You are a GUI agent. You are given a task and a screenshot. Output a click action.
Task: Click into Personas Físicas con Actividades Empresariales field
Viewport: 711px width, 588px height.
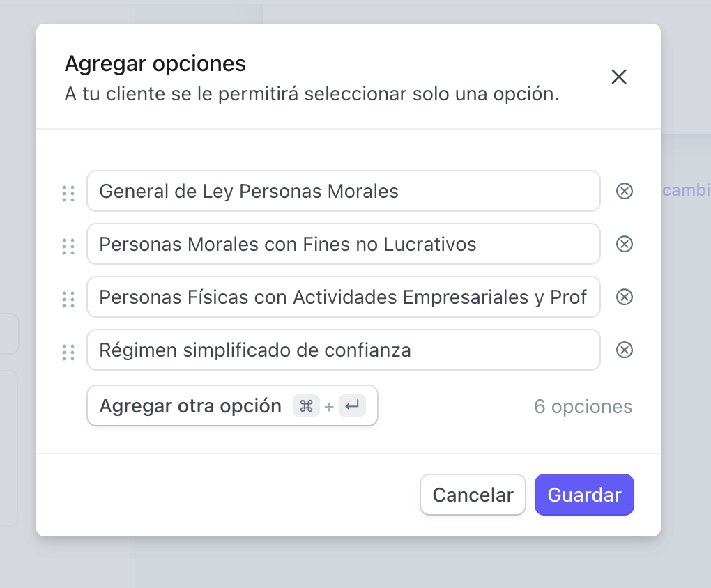point(343,297)
